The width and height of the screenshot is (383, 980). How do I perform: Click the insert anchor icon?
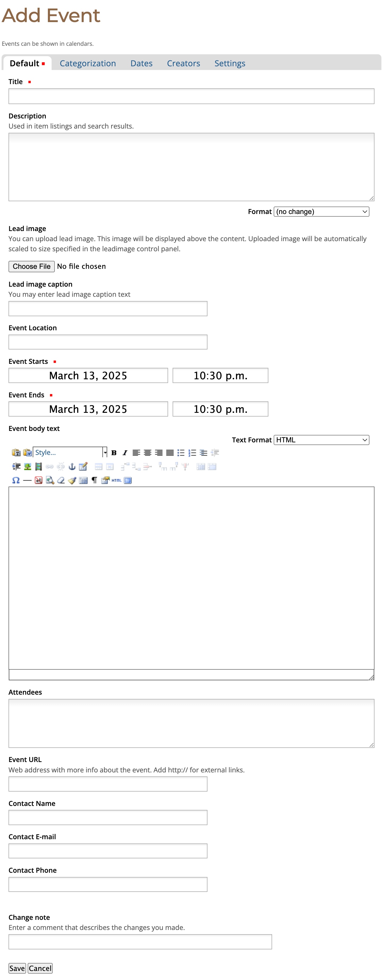pos(72,466)
